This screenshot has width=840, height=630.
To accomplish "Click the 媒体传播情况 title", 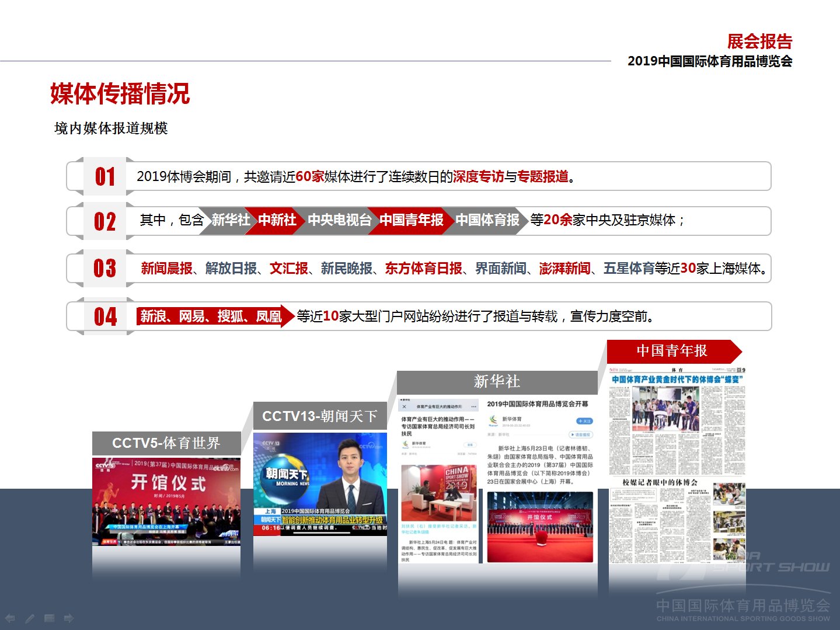I will point(120,94).
